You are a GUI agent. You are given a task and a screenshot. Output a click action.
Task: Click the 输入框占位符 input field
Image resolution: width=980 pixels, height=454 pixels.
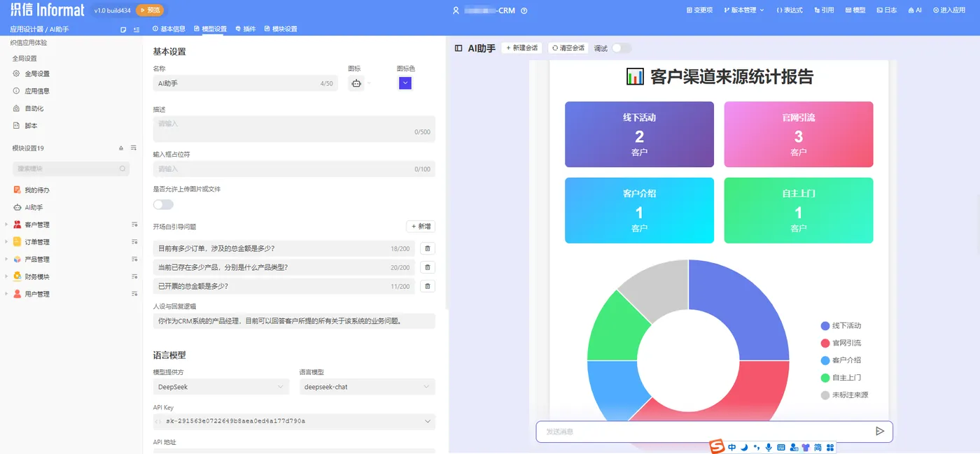pyautogui.click(x=294, y=169)
